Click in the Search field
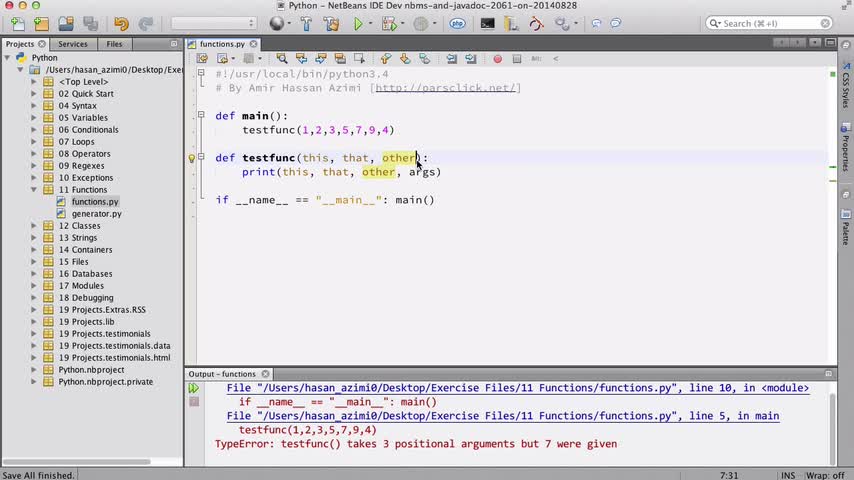Screen dimensions: 854x480 click(x=768, y=23)
